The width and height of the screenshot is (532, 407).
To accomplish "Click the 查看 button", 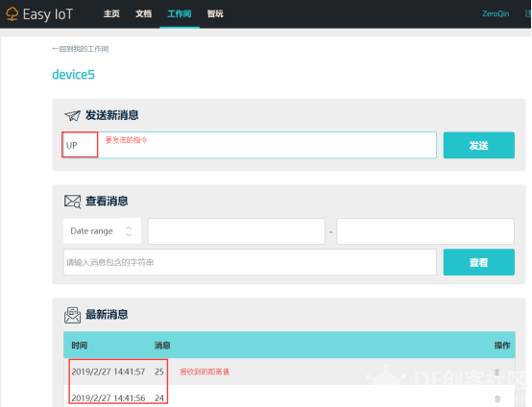I will pyautogui.click(x=479, y=262).
